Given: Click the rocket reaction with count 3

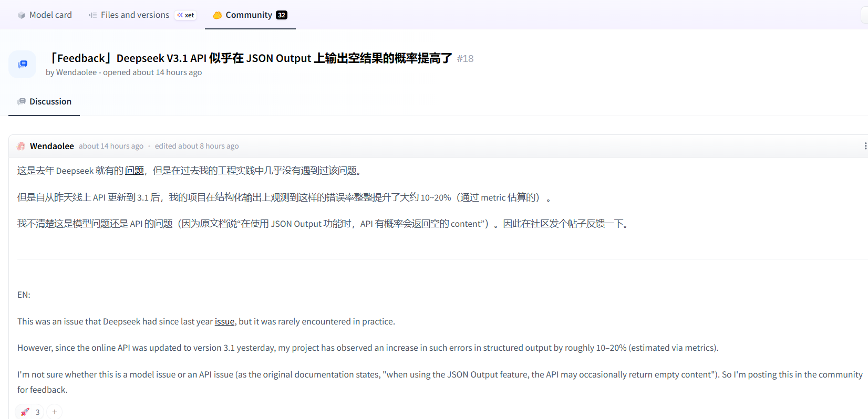Looking at the screenshot, I should [x=30, y=412].
